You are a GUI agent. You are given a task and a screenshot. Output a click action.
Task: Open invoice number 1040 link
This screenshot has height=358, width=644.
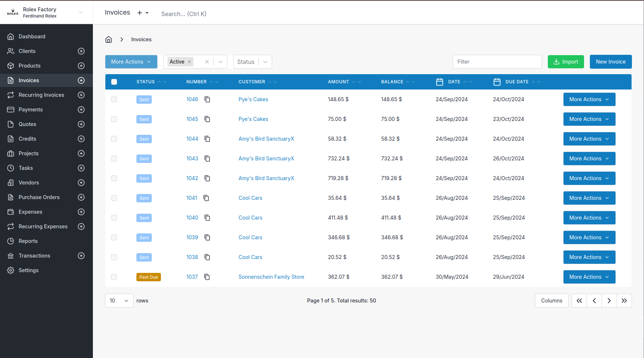click(x=192, y=218)
